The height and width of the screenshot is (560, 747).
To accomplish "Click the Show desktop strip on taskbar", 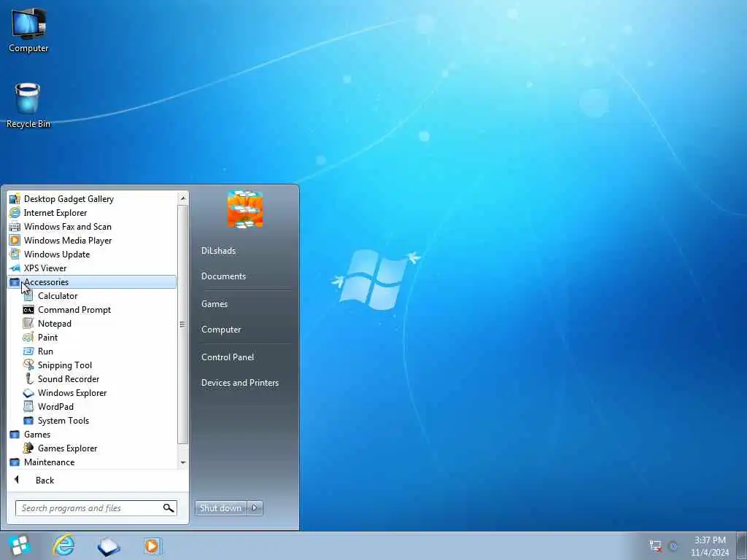I will pyautogui.click(x=742, y=545).
